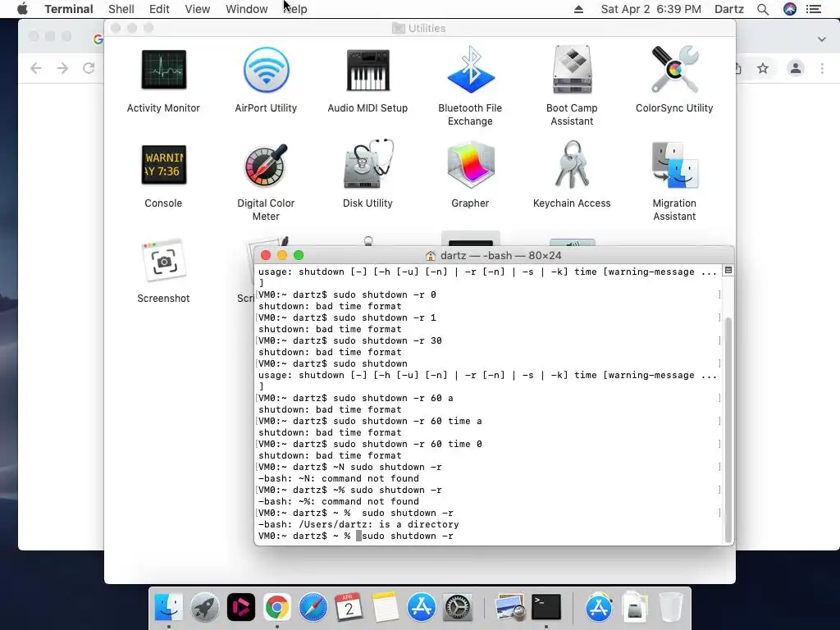Open the Screenshot utility
The height and width of the screenshot is (630, 840).
[x=163, y=261]
